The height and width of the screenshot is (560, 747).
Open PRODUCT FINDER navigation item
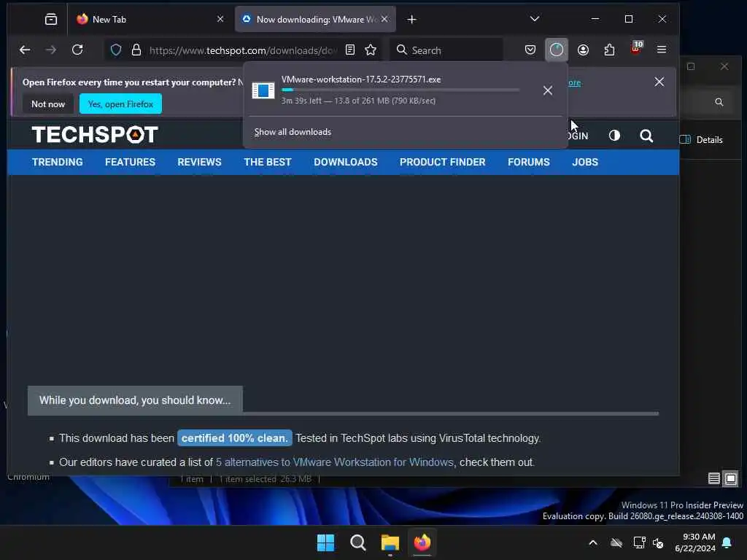point(442,162)
